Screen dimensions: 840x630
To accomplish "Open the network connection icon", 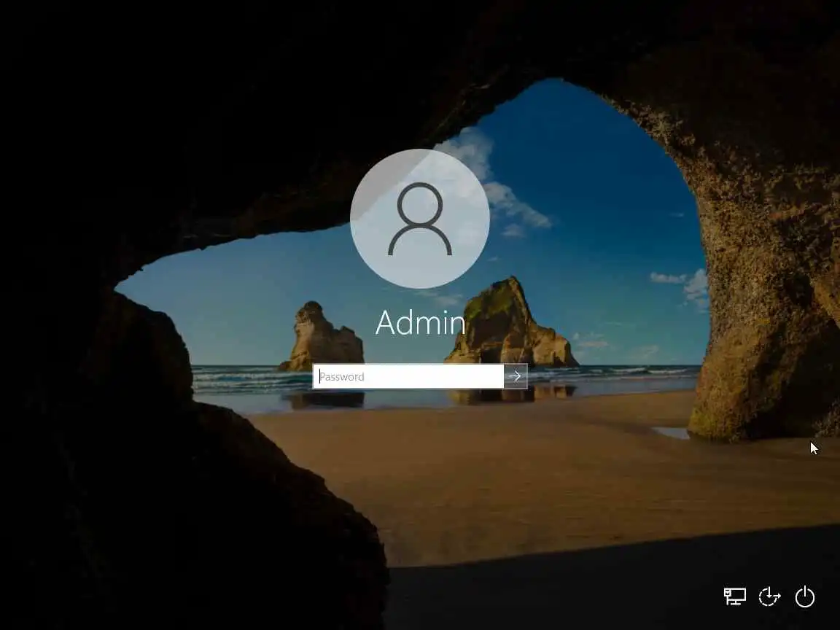I will (734, 596).
